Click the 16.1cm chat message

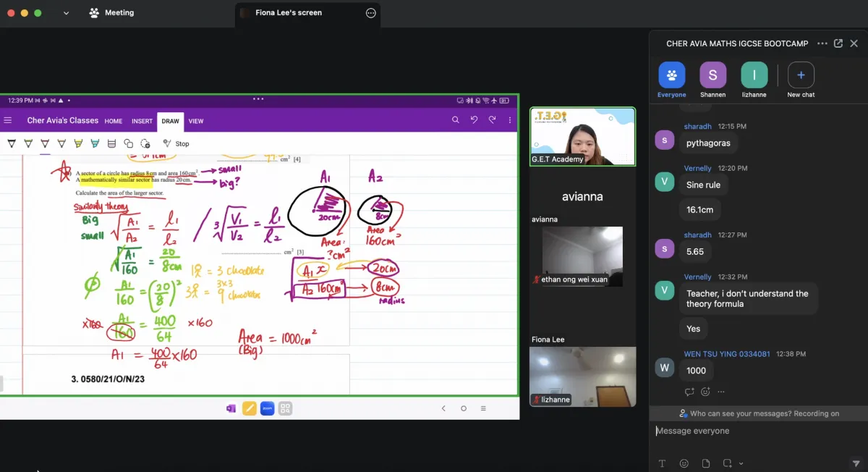click(x=699, y=210)
